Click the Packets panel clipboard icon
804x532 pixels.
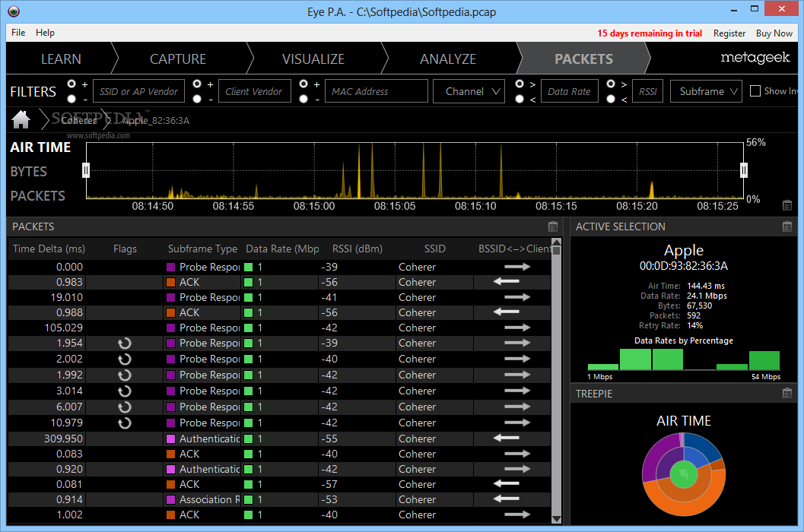coord(553,226)
